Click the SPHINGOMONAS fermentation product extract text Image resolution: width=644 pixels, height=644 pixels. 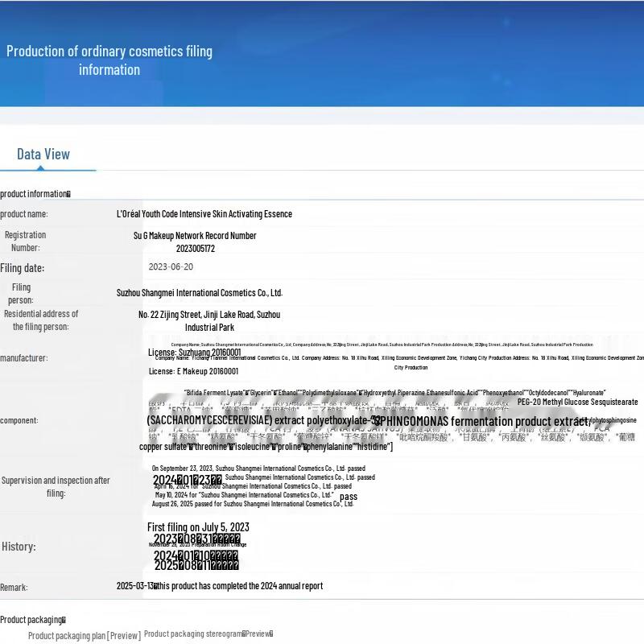pos(483,421)
